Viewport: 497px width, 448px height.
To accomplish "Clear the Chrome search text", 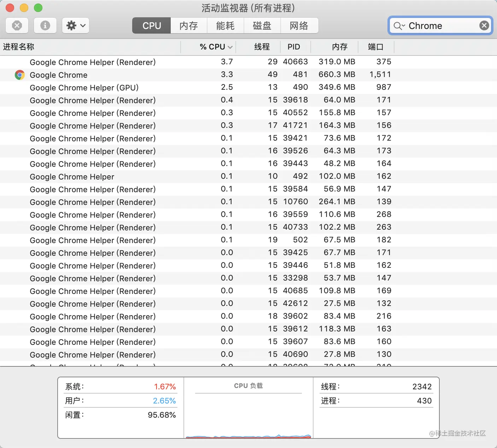I will tap(484, 25).
